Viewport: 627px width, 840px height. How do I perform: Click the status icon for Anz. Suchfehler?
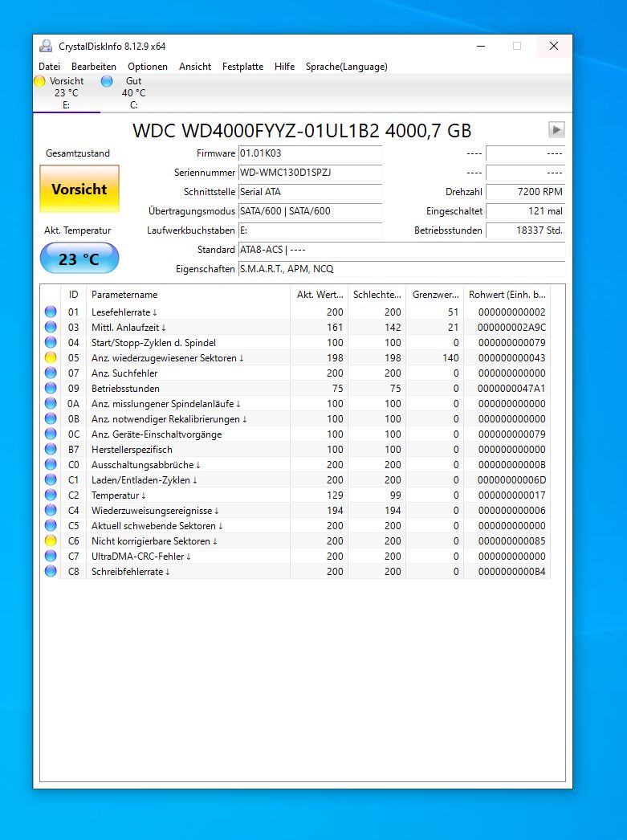(51, 373)
